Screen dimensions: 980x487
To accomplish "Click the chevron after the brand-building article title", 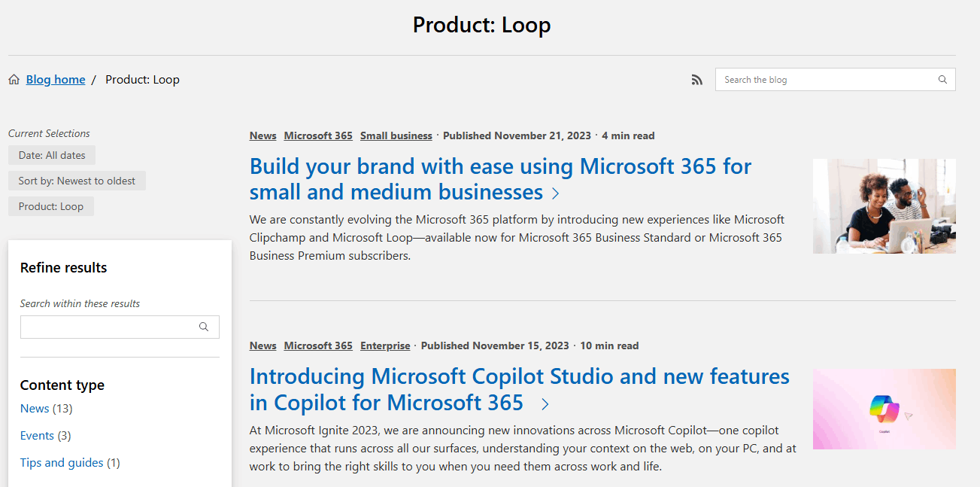I will click(x=555, y=193).
